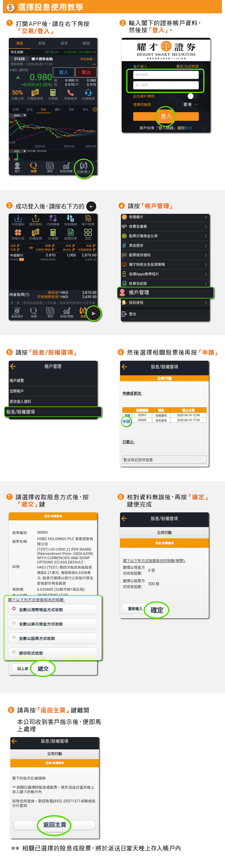Tap the 確定 confirm button
This screenshot has height=868, width=225.
point(157,610)
